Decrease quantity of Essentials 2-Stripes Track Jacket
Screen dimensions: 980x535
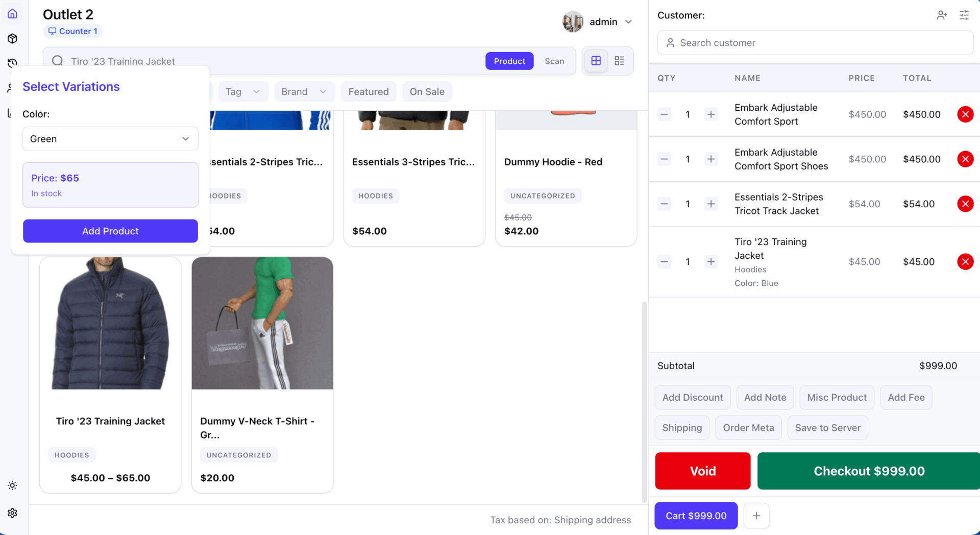click(664, 204)
